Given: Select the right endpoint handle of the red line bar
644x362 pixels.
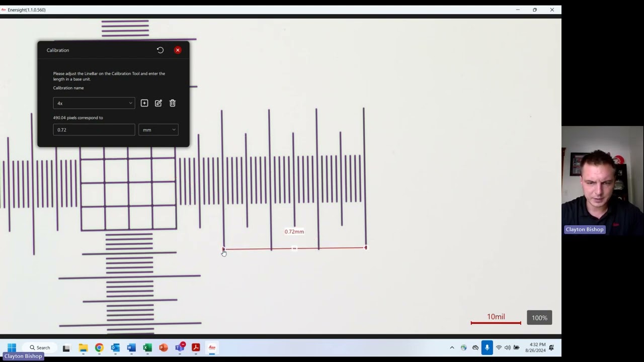Looking at the screenshot, I should click(x=366, y=247).
